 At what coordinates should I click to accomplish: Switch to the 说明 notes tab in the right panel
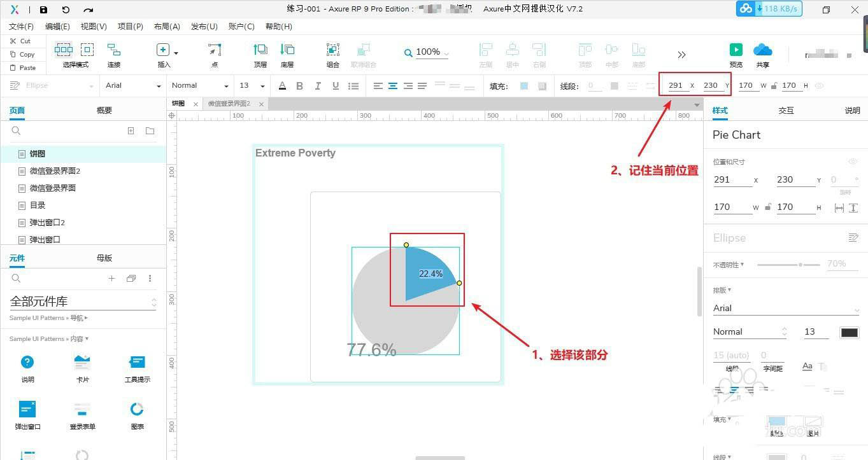point(852,110)
